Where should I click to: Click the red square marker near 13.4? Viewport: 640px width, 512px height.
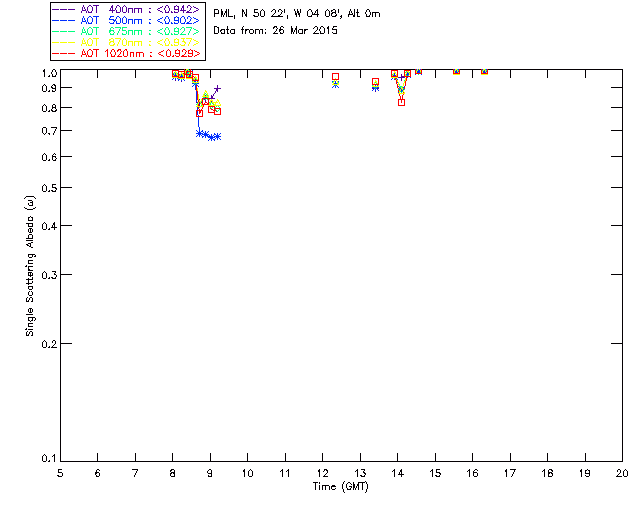376,82
